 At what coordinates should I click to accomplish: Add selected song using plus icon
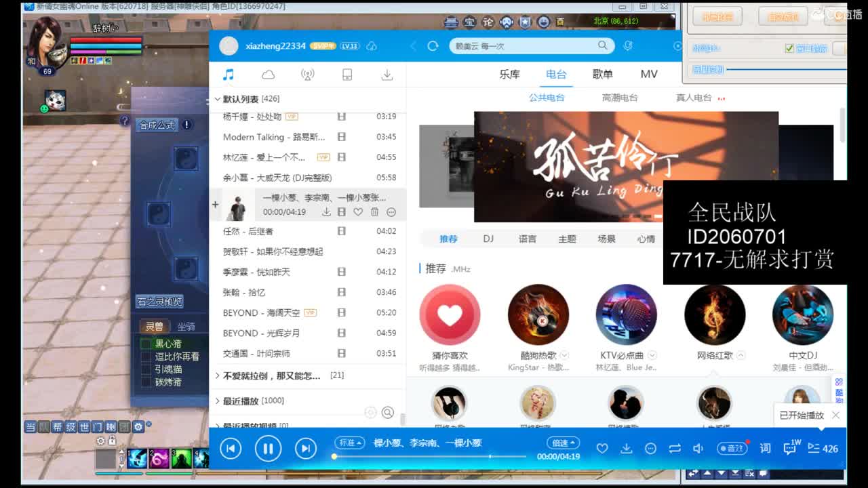(x=216, y=204)
